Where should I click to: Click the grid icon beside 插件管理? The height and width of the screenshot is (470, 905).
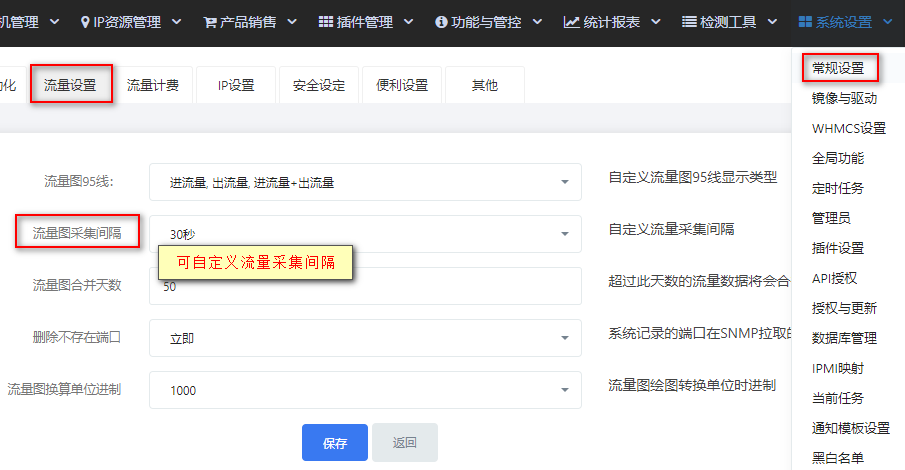coord(326,22)
